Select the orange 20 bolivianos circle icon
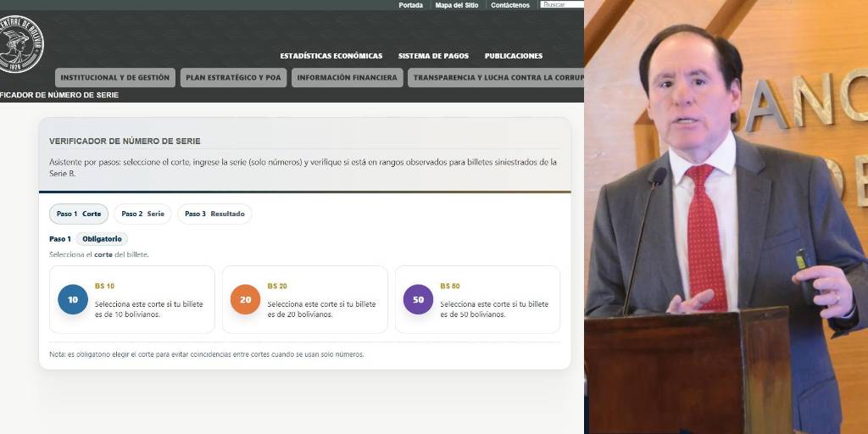Viewport: 868px width, 434px height. tap(245, 299)
